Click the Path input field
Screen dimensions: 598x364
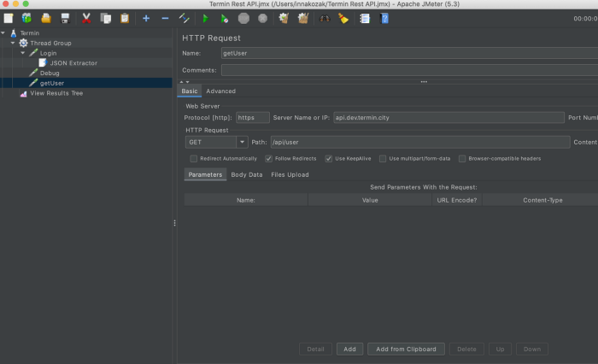pyautogui.click(x=419, y=143)
